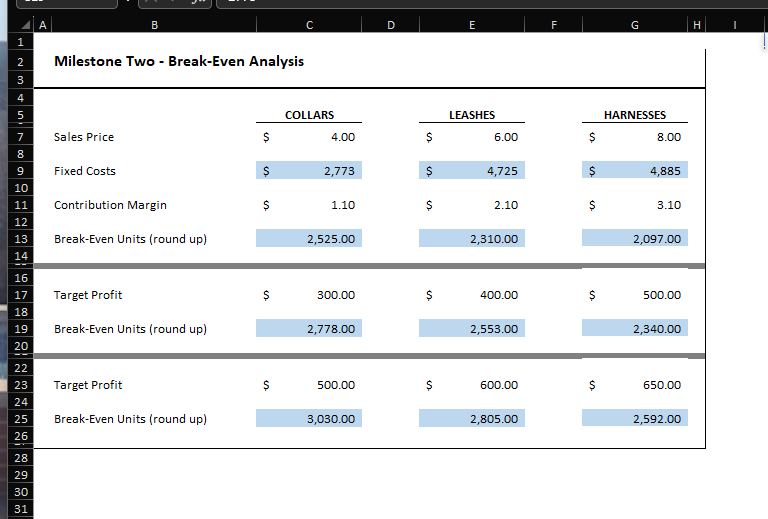Select the HARNESSES heading cell
Image resolution: width=768 pixels, height=519 pixels.
635,115
